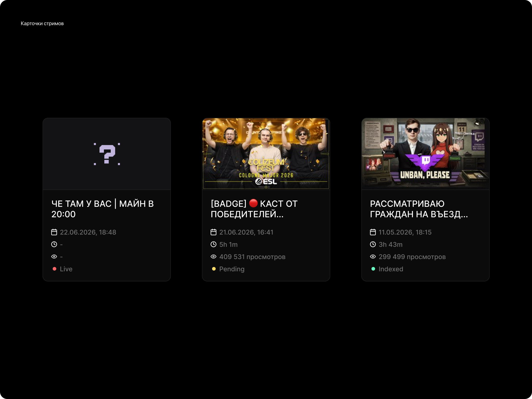
Task: Click the question-mark placeholder thumbnail
Action: 107,154
